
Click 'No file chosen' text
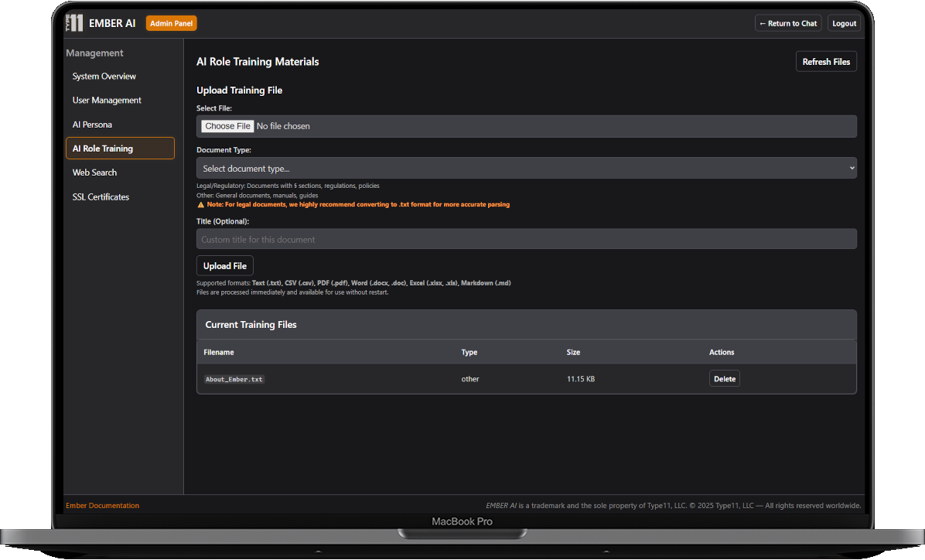(x=283, y=125)
